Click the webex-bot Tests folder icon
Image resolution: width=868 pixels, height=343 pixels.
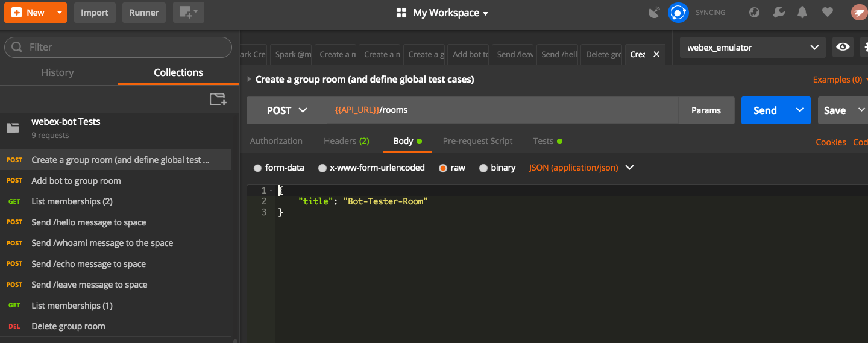pos(13,128)
